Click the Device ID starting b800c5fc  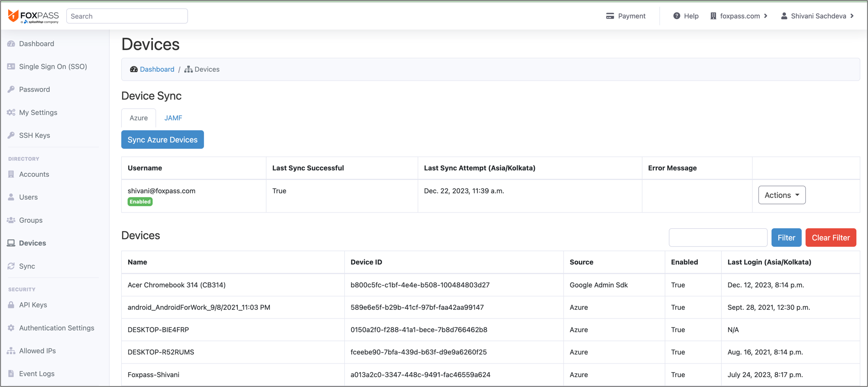click(x=420, y=285)
